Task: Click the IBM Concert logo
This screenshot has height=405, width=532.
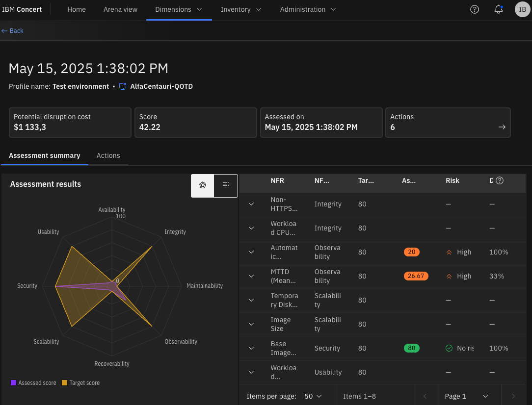Action: point(22,9)
